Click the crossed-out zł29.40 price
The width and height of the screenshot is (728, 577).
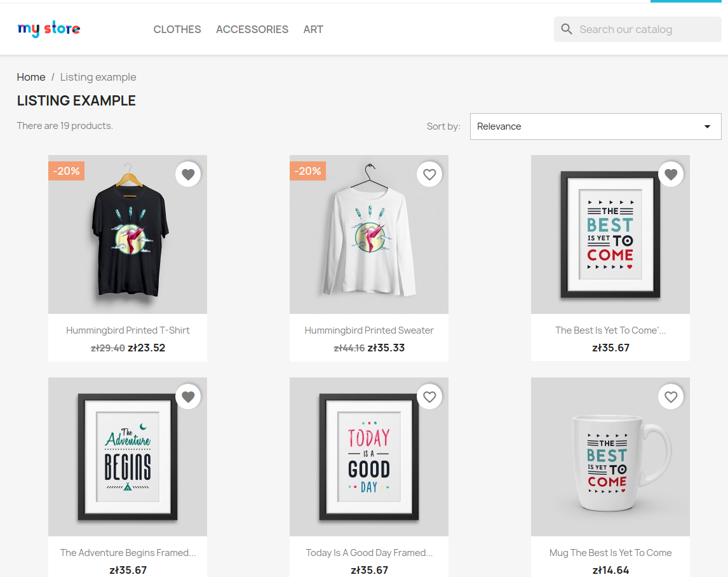[x=108, y=348]
